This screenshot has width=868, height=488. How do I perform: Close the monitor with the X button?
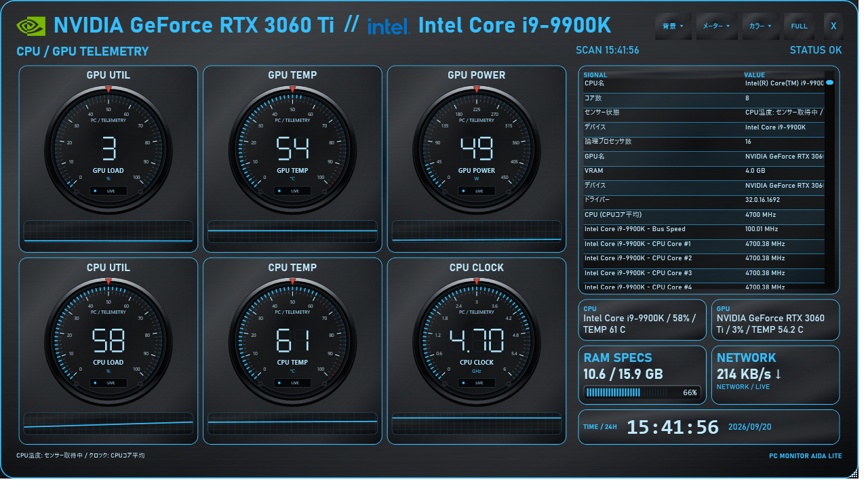(x=833, y=26)
